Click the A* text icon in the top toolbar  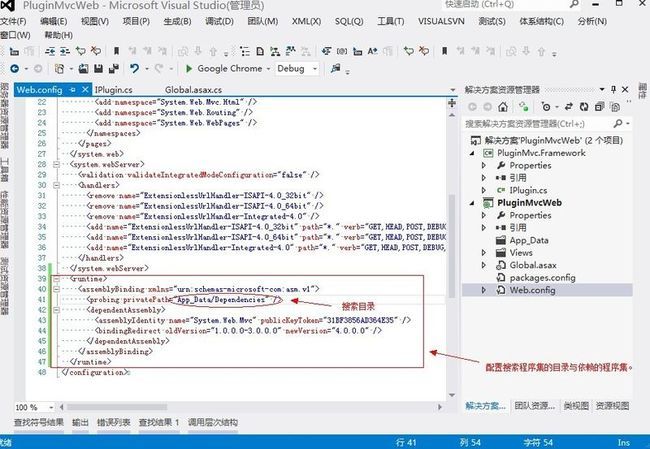coord(372,51)
